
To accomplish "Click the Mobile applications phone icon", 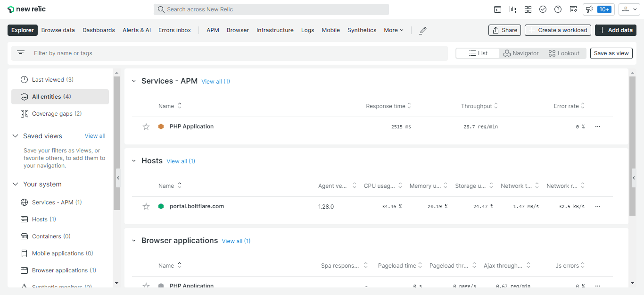I will [25, 253].
